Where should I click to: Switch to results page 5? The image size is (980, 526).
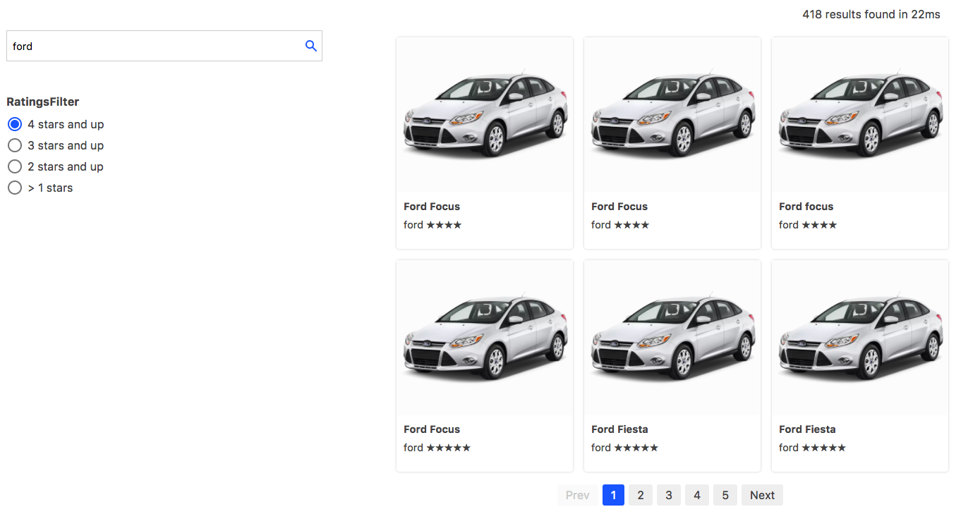[725, 495]
